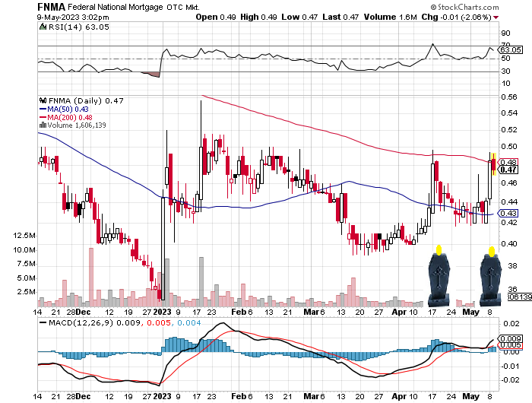This screenshot has height=403, width=532.
Task: Click the OTC Mkt. exchange label
Action: point(183,7)
